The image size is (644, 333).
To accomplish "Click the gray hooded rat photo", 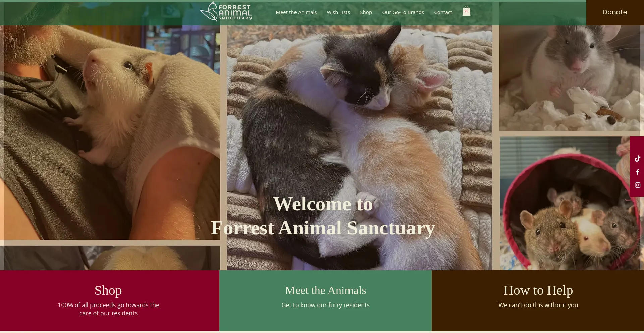I will tap(569, 78).
